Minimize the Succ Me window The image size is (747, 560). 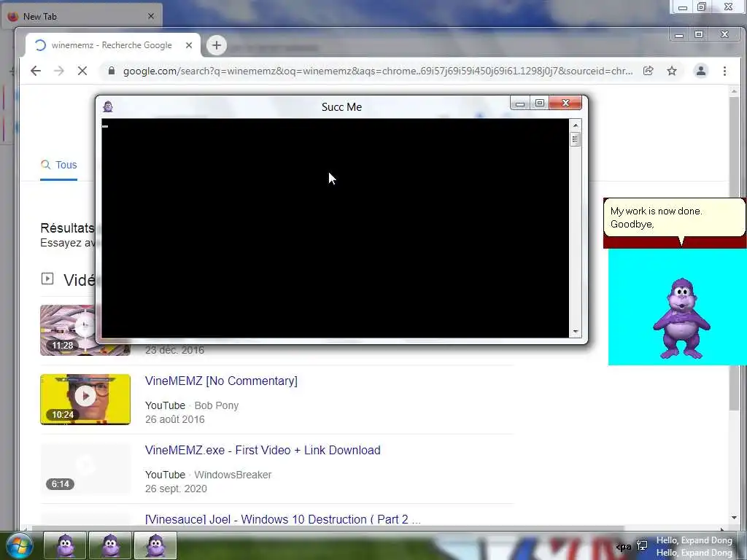[x=519, y=104]
